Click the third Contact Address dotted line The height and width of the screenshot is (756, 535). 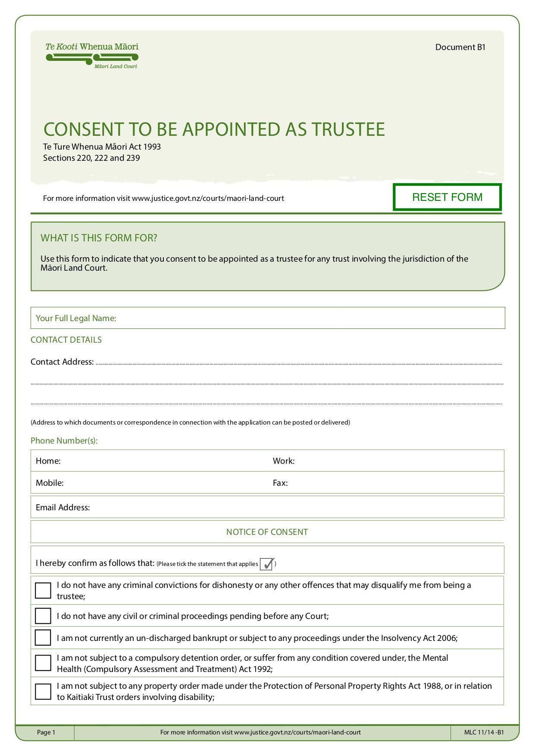point(267,401)
